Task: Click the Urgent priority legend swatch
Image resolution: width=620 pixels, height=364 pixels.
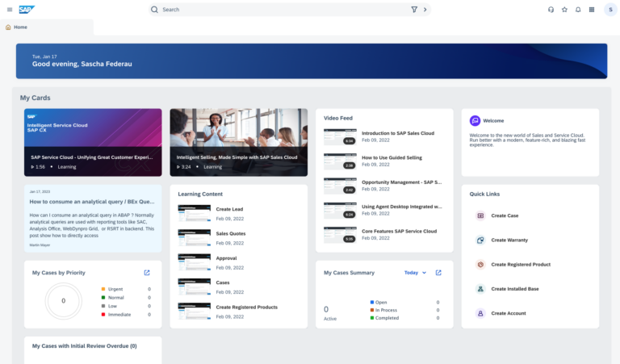Action: point(103,288)
